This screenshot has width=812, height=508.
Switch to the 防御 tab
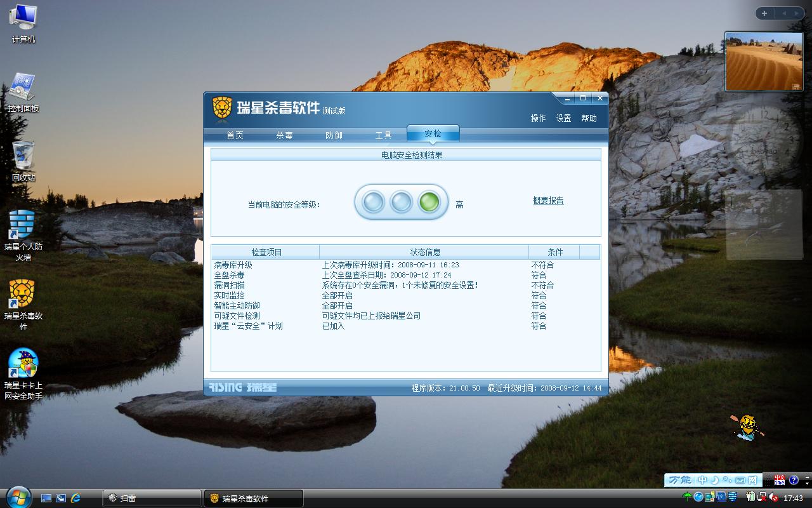tap(334, 135)
